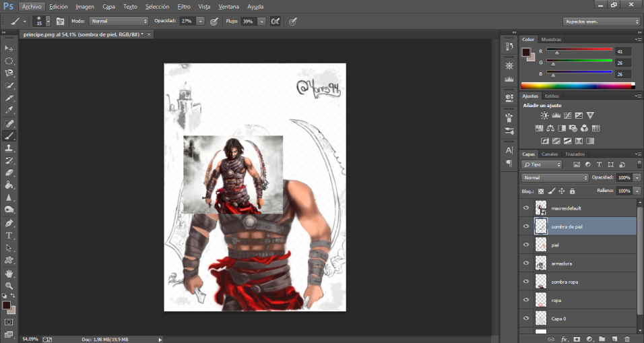Switch to the Canales tab
The height and width of the screenshot is (343, 644).
[550, 154]
